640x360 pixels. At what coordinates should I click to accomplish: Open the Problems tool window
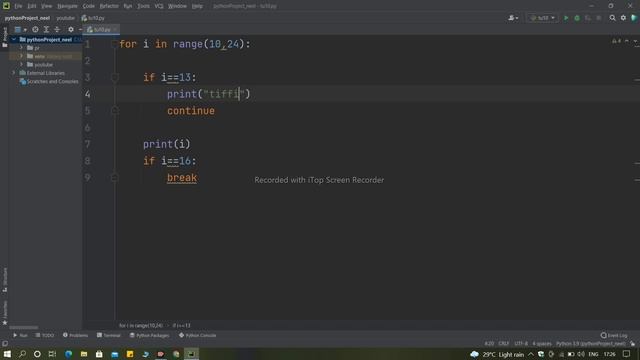click(x=76, y=336)
